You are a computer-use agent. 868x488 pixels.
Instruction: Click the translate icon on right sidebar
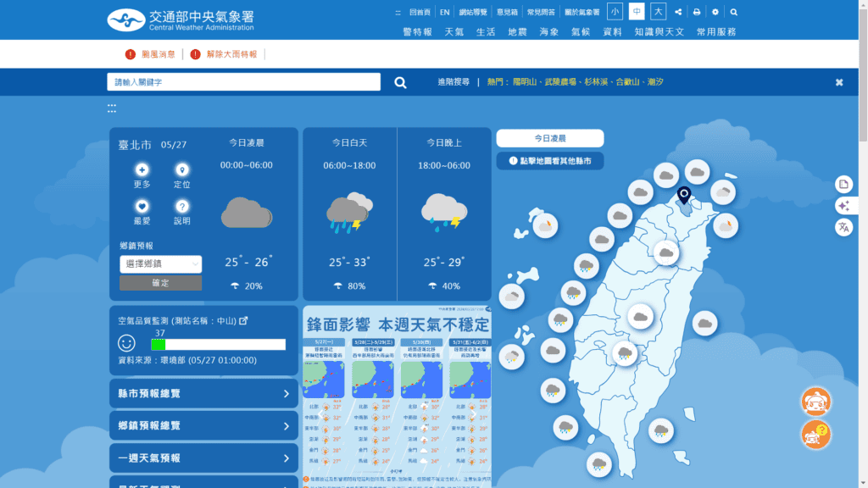point(843,227)
